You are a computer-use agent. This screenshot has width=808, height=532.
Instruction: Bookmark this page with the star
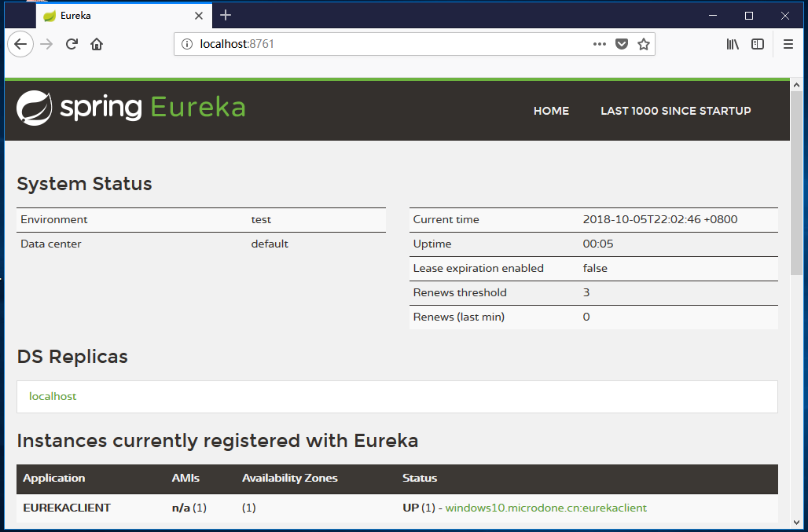pos(644,44)
